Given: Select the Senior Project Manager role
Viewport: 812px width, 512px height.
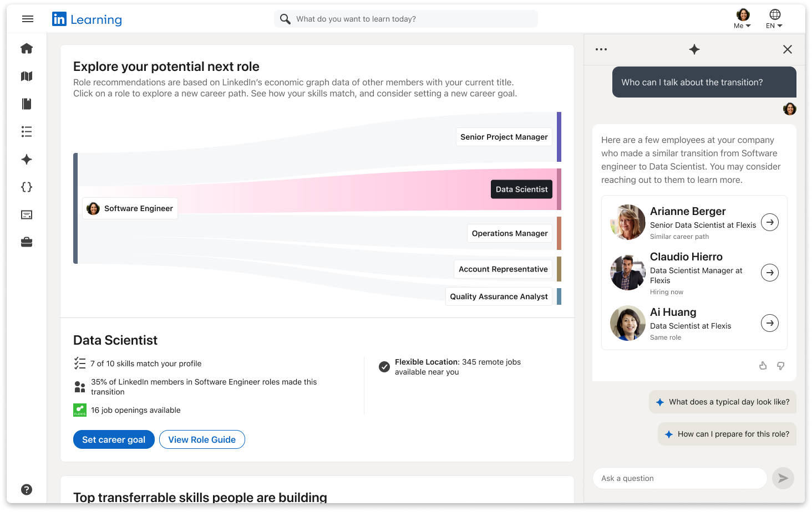Looking at the screenshot, I should 504,137.
